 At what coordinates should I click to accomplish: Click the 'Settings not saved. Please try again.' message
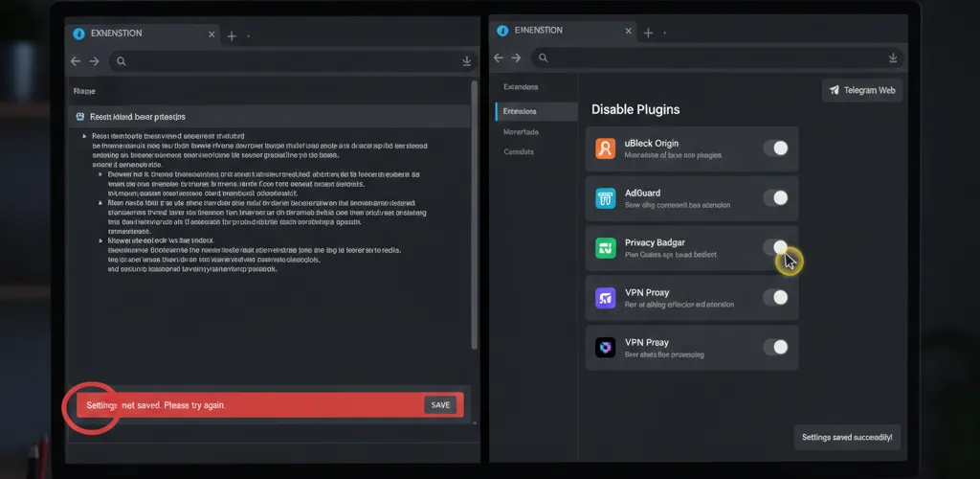click(156, 405)
